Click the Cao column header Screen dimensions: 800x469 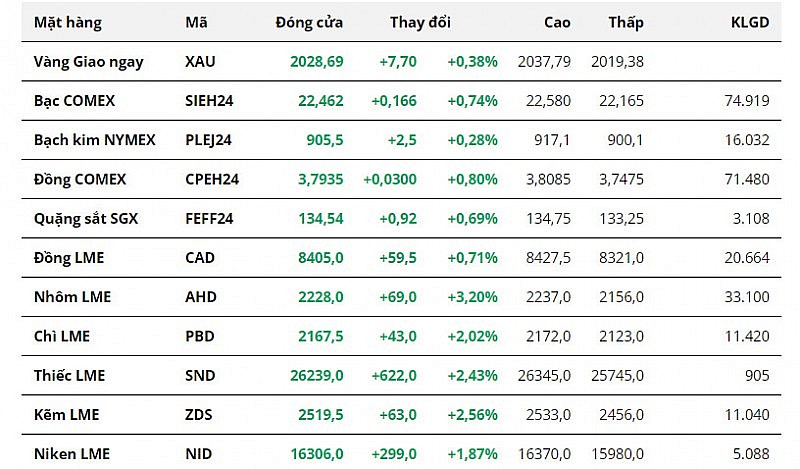(557, 22)
